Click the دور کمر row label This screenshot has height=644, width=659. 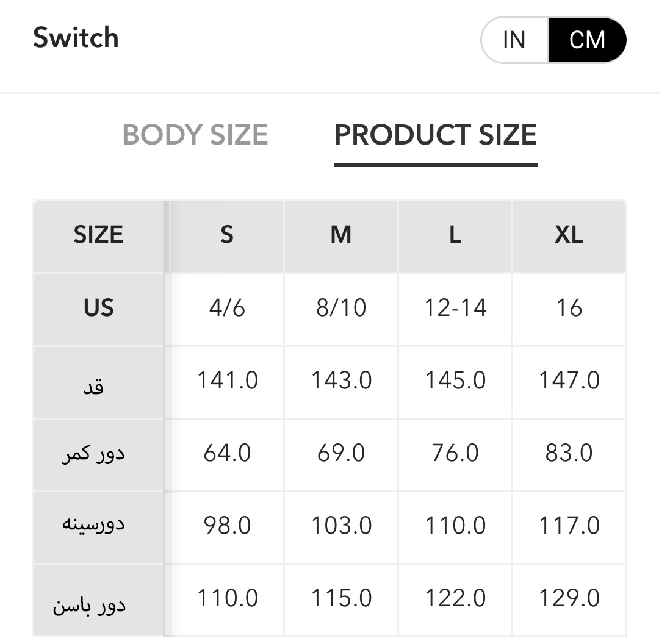[x=93, y=454]
